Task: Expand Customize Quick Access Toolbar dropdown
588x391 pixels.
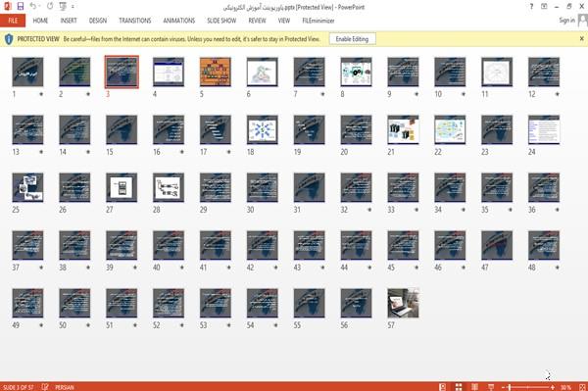Action: [x=73, y=7]
